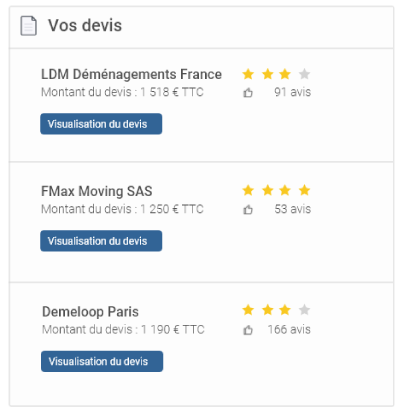Click the third star of FMax Moving SAS rating
404x412 pixels.
coord(285,190)
